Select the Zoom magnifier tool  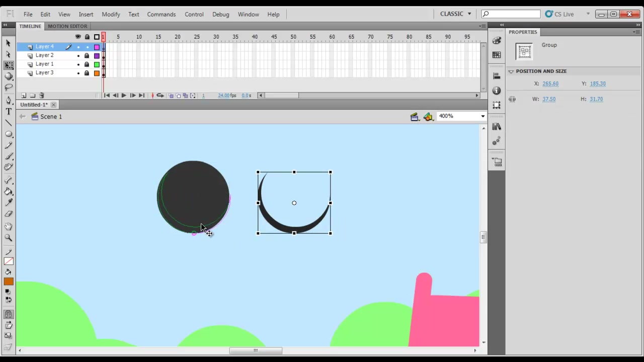pos(9,238)
